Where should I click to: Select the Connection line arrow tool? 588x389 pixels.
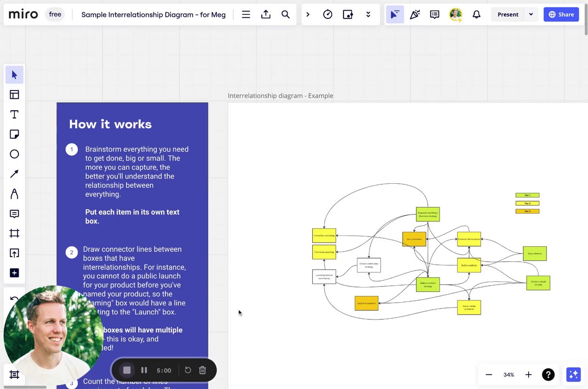pyautogui.click(x=14, y=174)
